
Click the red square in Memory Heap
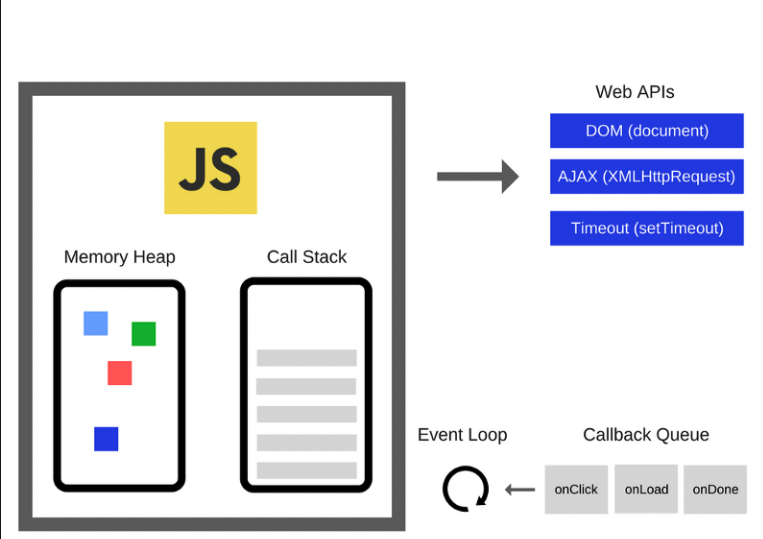pos(120,373)
